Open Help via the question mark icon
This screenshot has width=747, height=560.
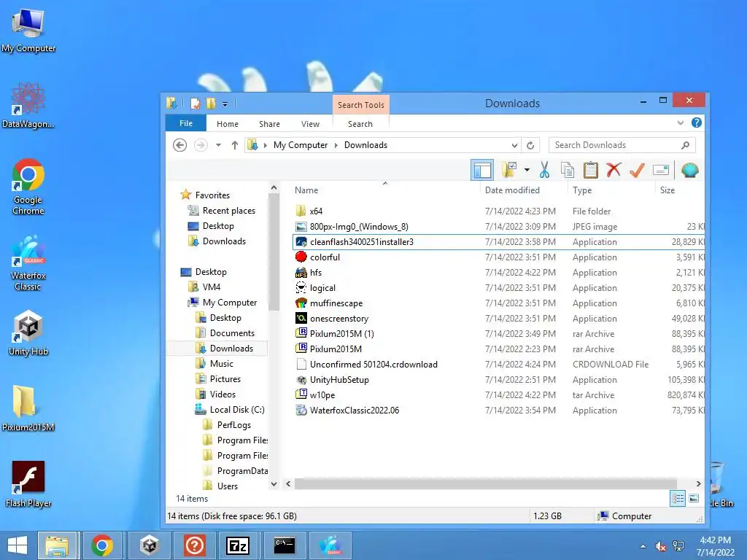point(696,122)
